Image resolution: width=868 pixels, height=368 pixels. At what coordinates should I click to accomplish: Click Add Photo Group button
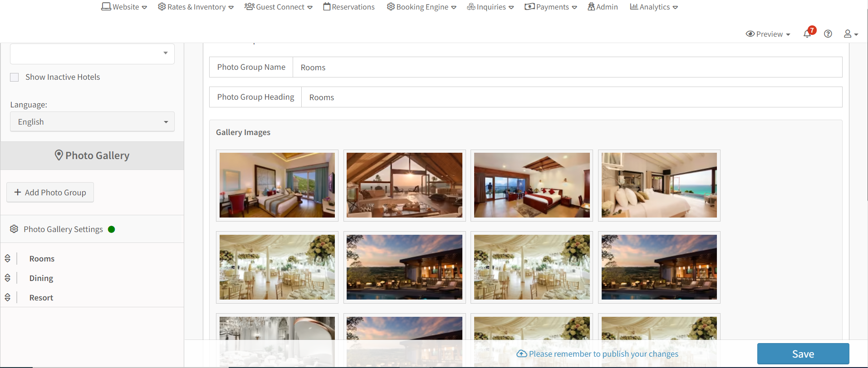(x=50, y=193)
